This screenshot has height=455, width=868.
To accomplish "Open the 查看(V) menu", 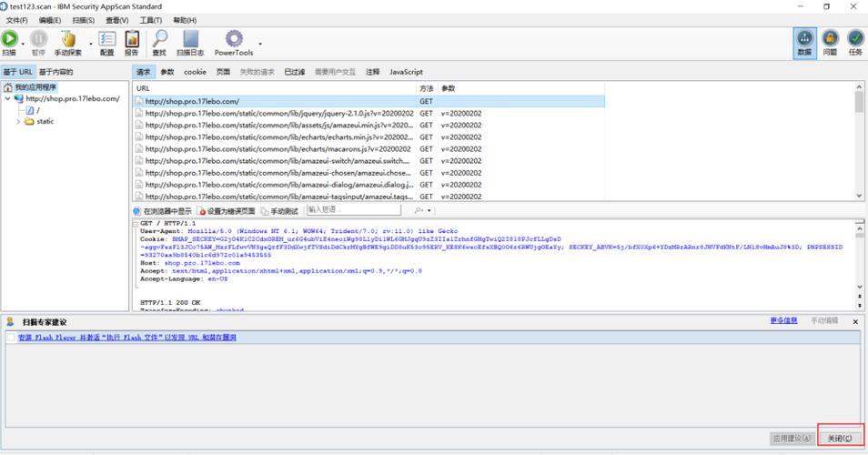I will tap(116, 20).
